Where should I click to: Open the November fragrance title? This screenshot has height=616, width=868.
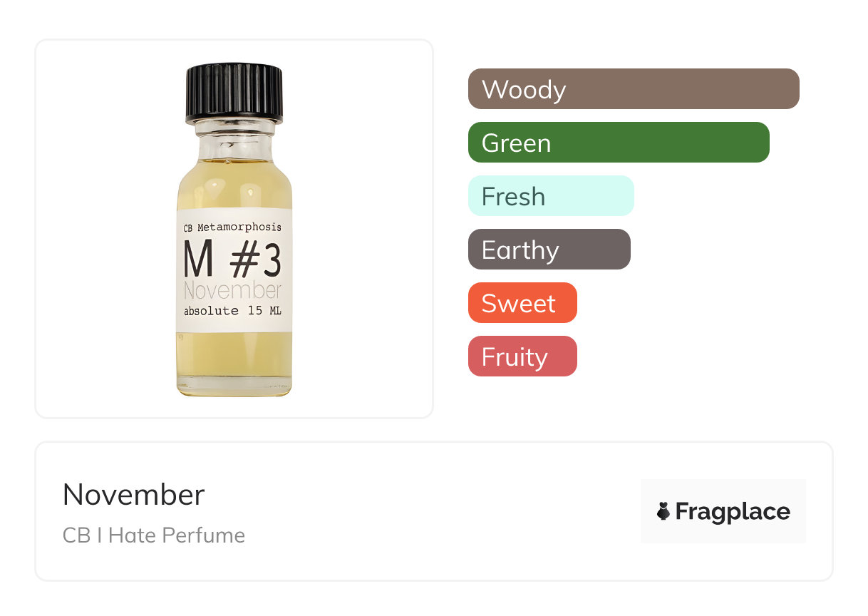[x=133, y=495]
